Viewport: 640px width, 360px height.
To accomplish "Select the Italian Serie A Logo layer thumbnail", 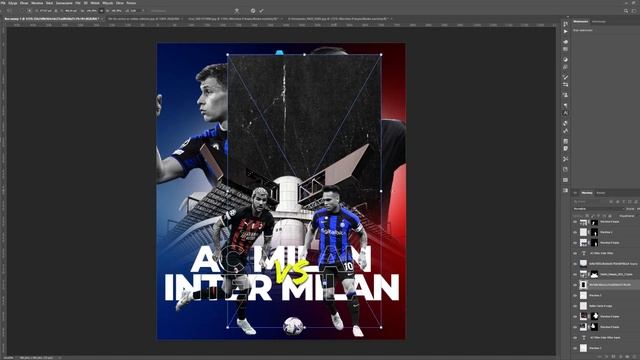I will pyautogui.click(x=583, y=306).
